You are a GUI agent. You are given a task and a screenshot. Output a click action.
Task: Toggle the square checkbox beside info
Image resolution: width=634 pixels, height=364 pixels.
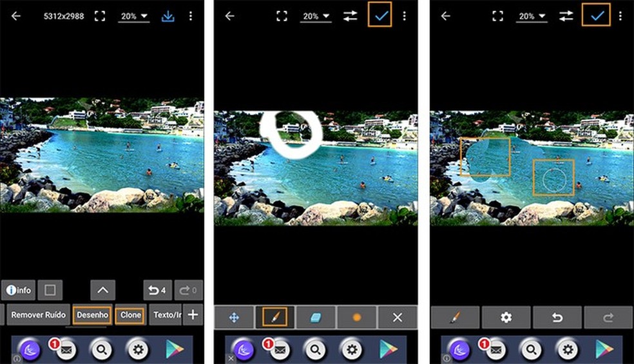pyautogui.click(x=50, y=290)
